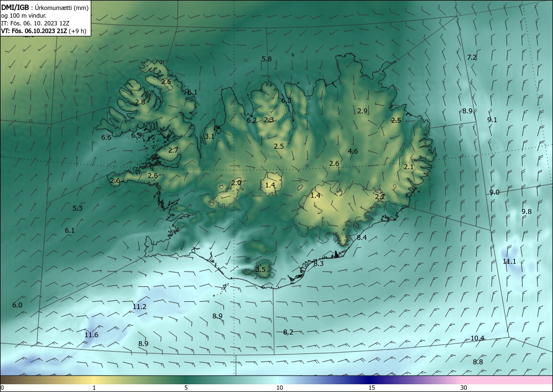Click the 6.2 value label
Image resolution: width=553 pixels, height=392 pixels.
[x=252, y=120]
